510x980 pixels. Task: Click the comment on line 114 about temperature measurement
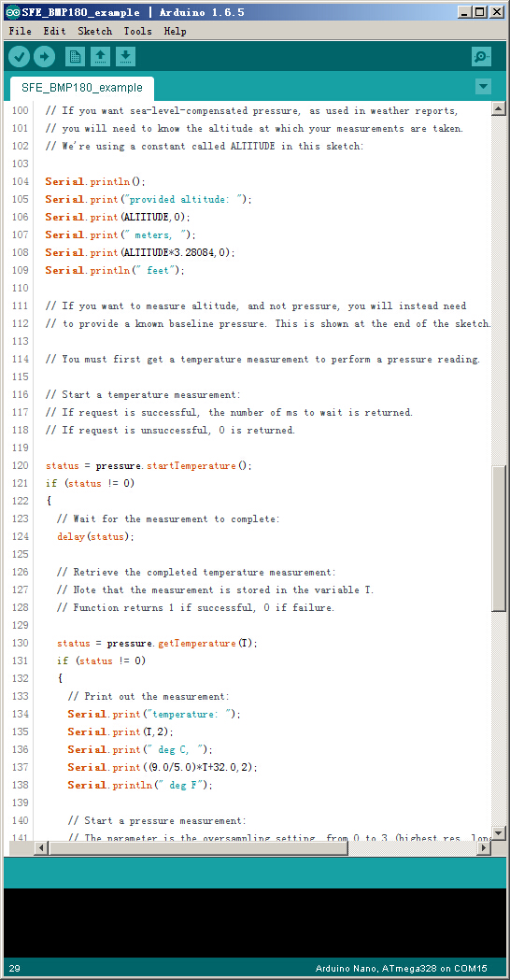coord(262,359)
